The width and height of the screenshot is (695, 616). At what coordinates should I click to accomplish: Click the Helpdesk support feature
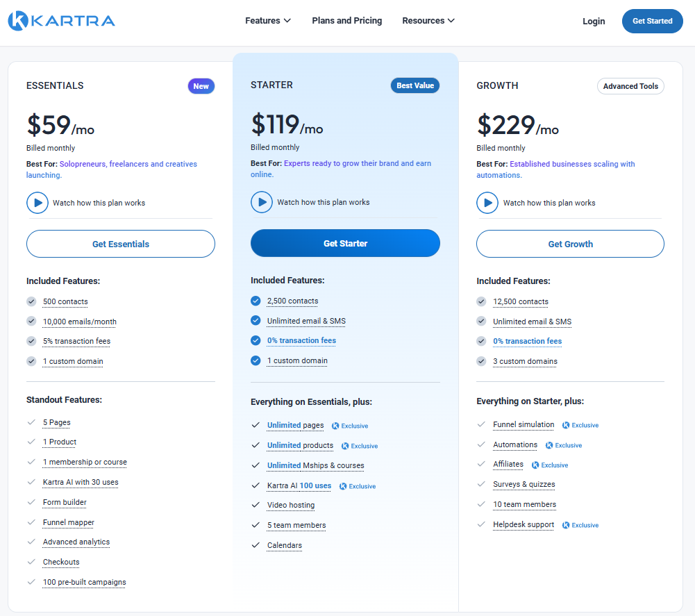(524, 524)
